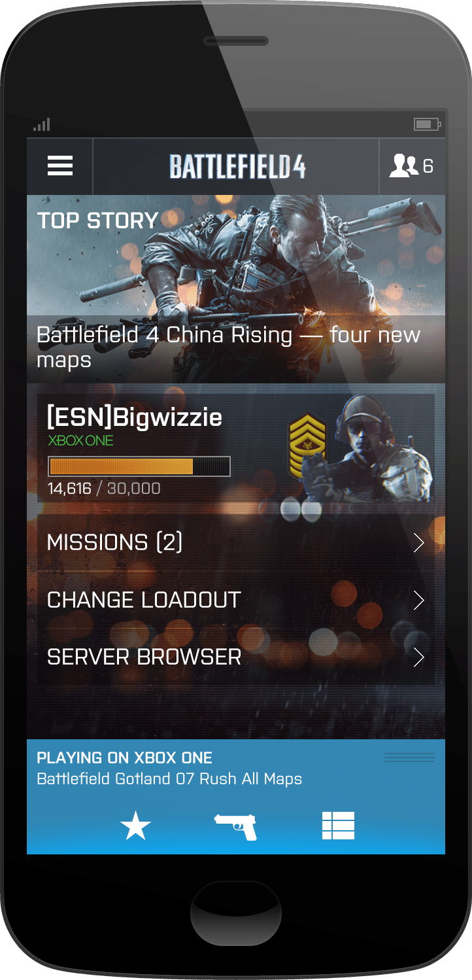Open the CHANGE LOADOUT menu item

[x=236, y=600]
